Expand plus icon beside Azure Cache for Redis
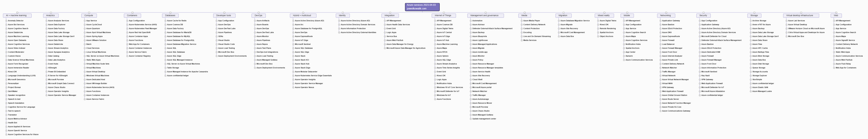The height and width of the screenshot is (139, 868). point(165,21)
